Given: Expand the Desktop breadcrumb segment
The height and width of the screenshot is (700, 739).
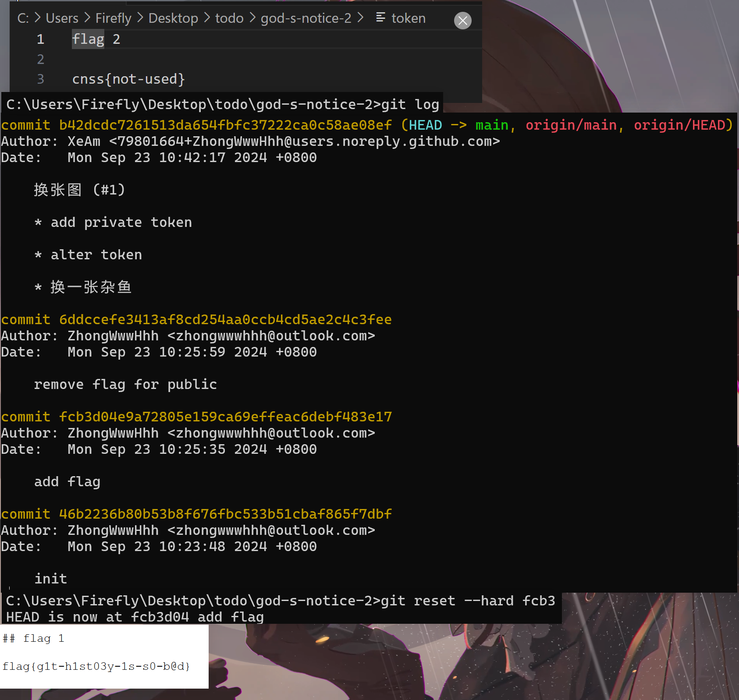Looking at the screenshot, I should pyautogui.click(x=173, y=18).
